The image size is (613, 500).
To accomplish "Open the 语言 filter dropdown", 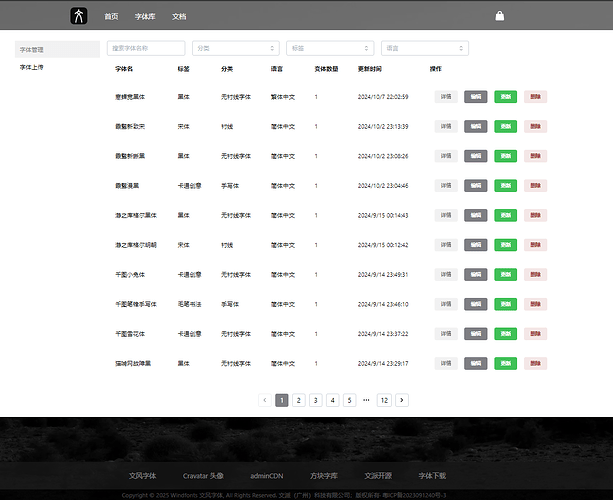I will (x=425, y=48).
